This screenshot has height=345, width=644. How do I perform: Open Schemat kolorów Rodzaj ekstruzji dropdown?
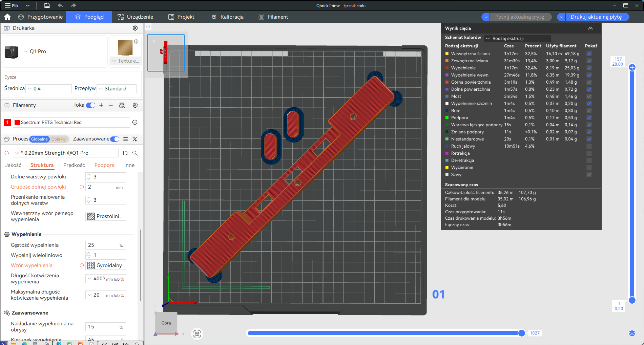[517, 38]
